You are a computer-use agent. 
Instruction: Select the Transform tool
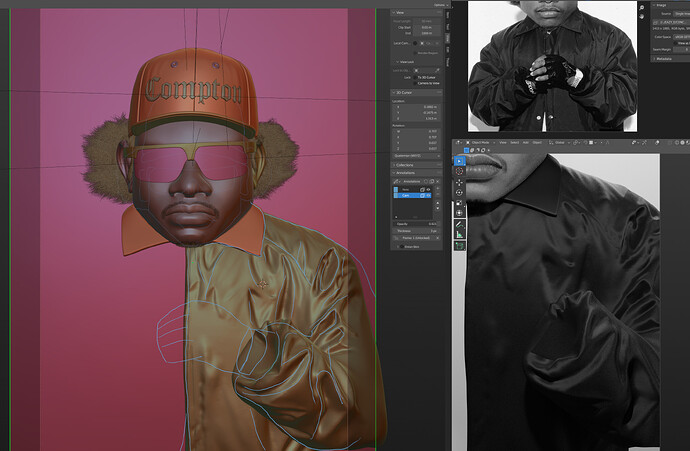[x=459, y=213]
